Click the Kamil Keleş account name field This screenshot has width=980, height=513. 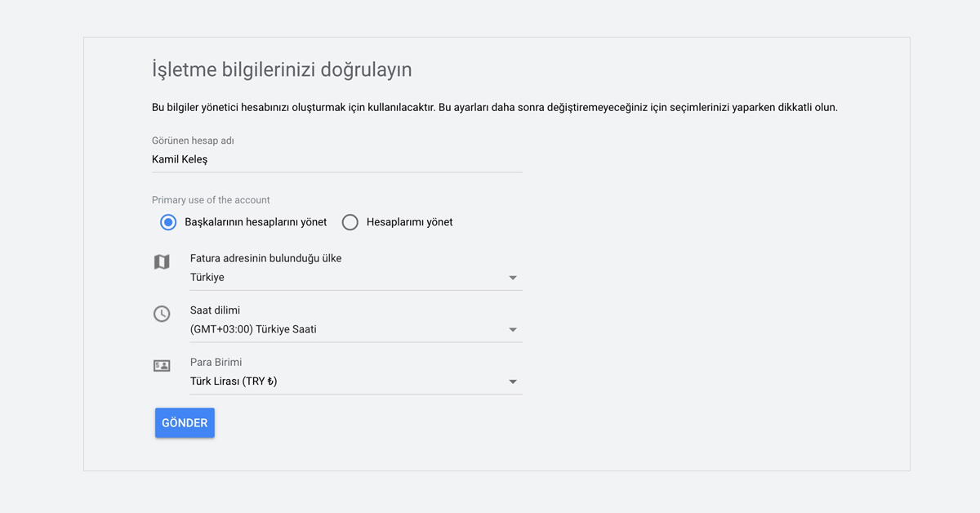coord(337,160)
